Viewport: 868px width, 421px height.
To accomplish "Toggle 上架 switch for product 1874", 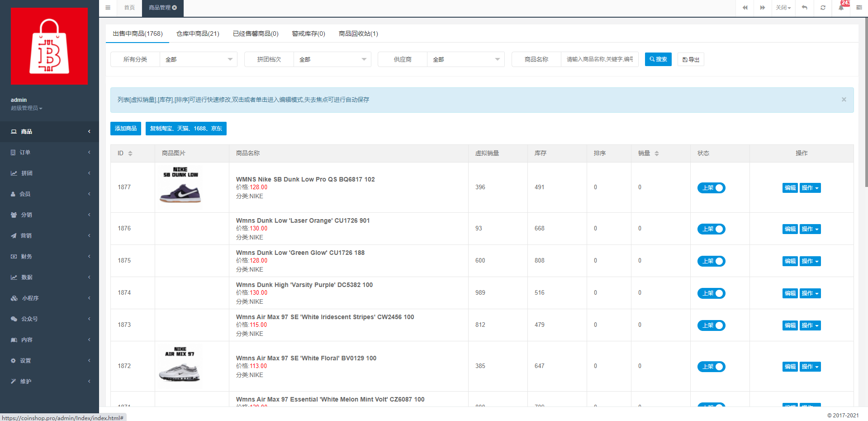I will point(711,293).
